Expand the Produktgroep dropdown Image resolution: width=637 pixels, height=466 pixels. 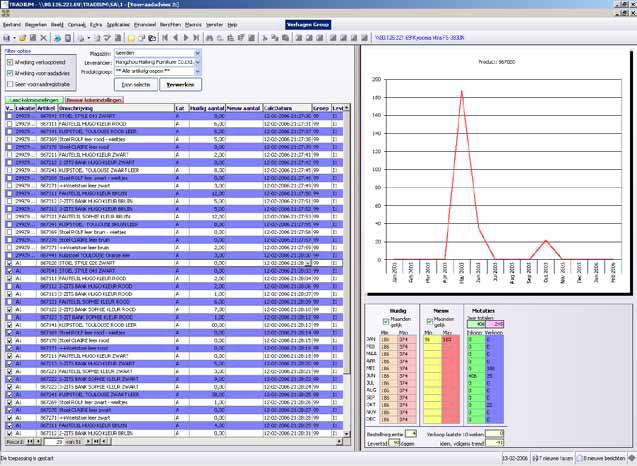click(196, 73)
